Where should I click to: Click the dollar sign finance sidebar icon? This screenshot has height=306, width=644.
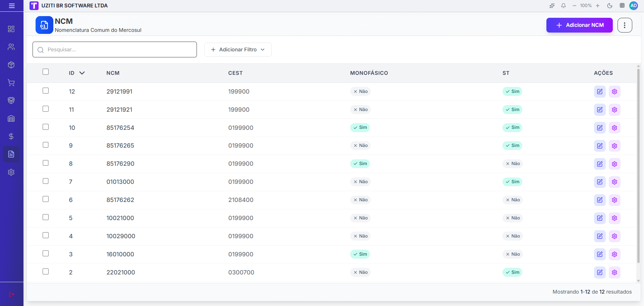(11, 136)
